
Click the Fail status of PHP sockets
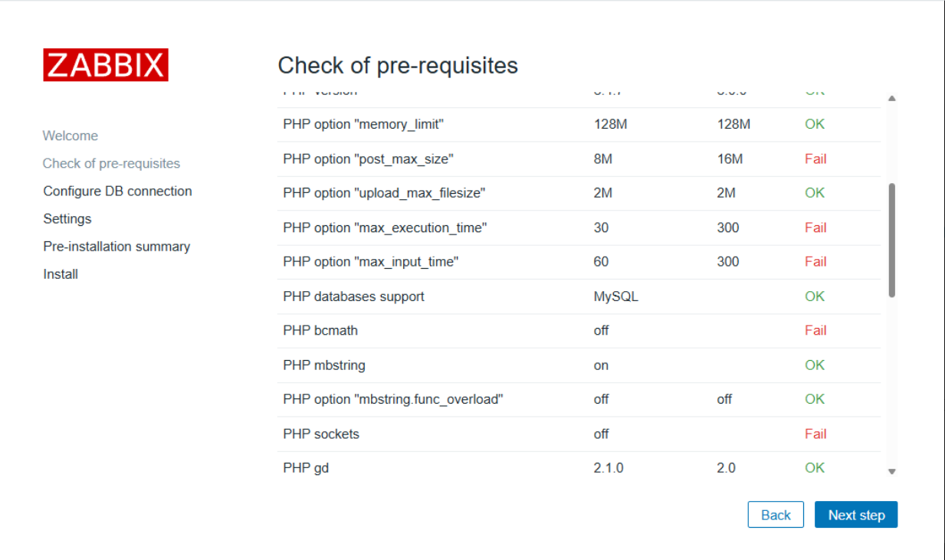815,434
